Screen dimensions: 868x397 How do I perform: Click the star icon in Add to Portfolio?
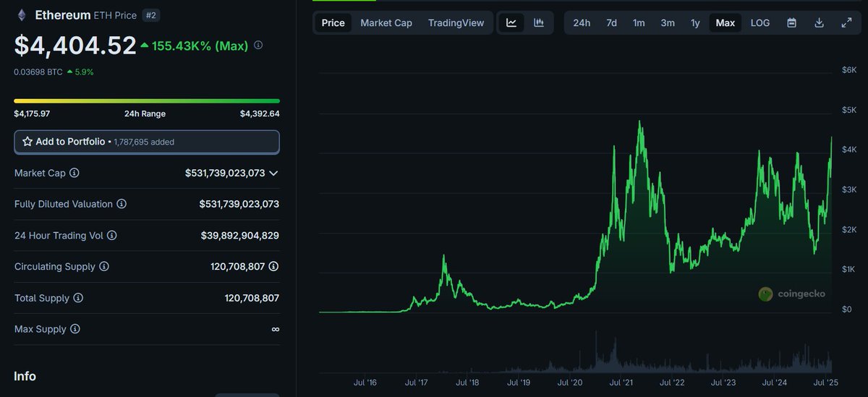[x=27, y=142]
